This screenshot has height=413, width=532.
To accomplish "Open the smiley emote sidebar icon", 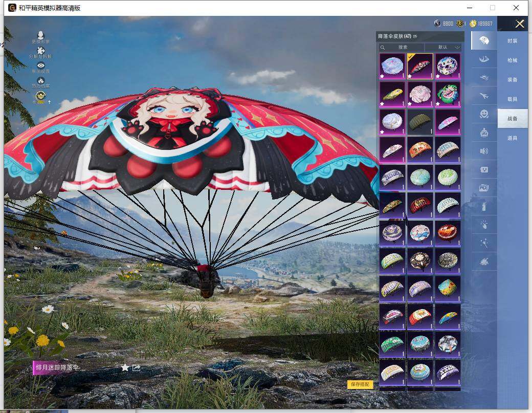I will pos(484,114).
